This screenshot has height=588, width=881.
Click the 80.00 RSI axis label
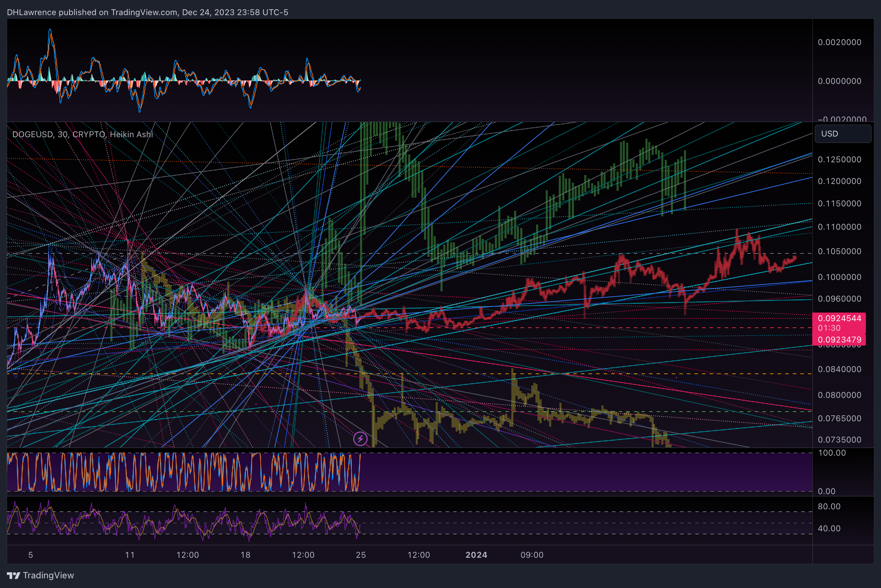[x=829, y=507]
